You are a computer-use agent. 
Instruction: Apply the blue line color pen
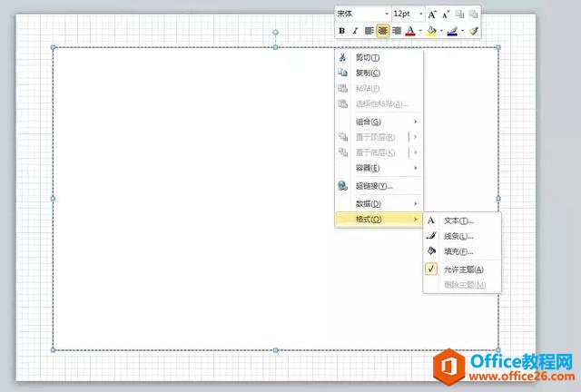point(452,31)
